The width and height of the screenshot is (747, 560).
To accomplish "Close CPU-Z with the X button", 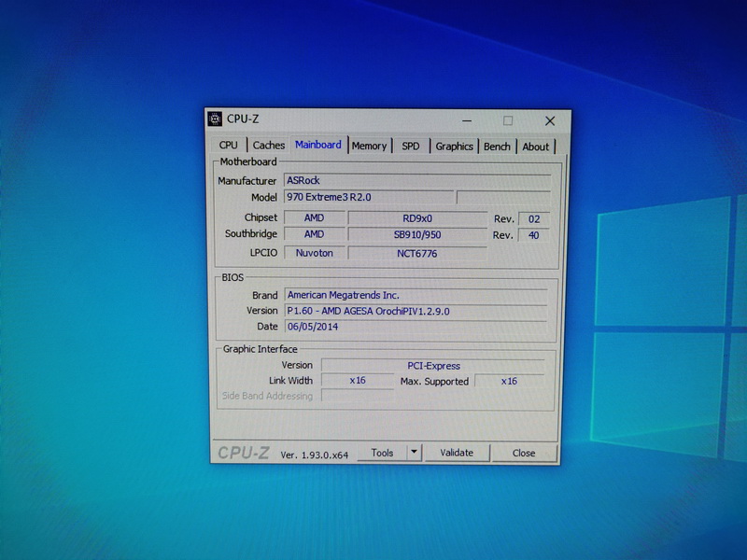I will pyautogui.click(x=550, y=121).
